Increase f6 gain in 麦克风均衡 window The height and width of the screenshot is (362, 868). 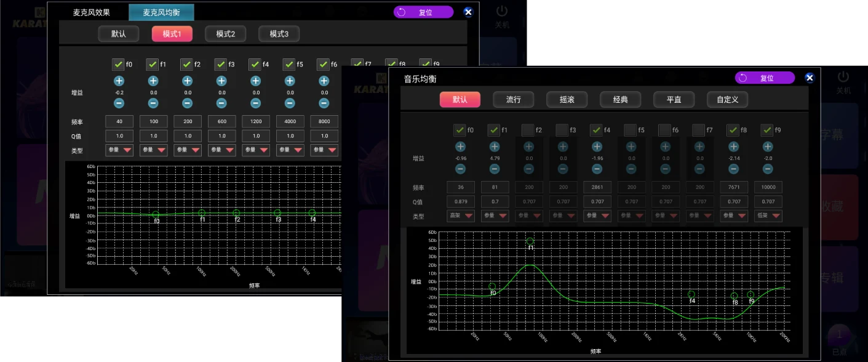[324, 81]
